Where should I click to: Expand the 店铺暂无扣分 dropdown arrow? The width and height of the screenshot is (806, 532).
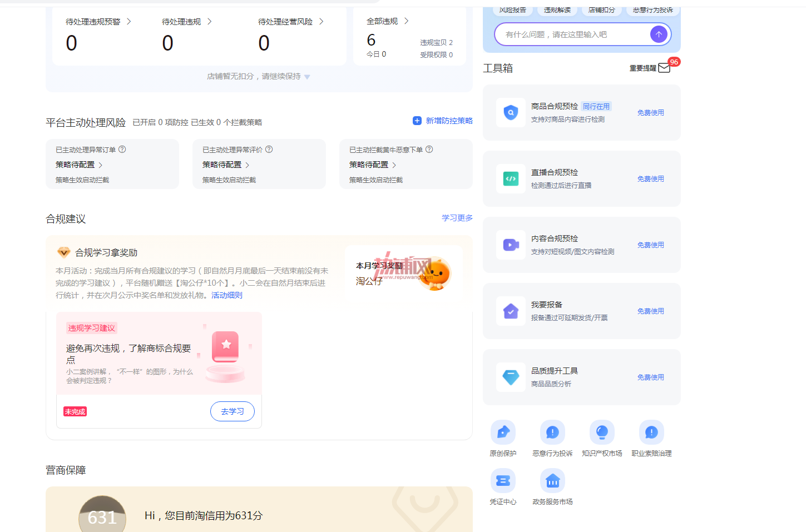click(307, 77)
